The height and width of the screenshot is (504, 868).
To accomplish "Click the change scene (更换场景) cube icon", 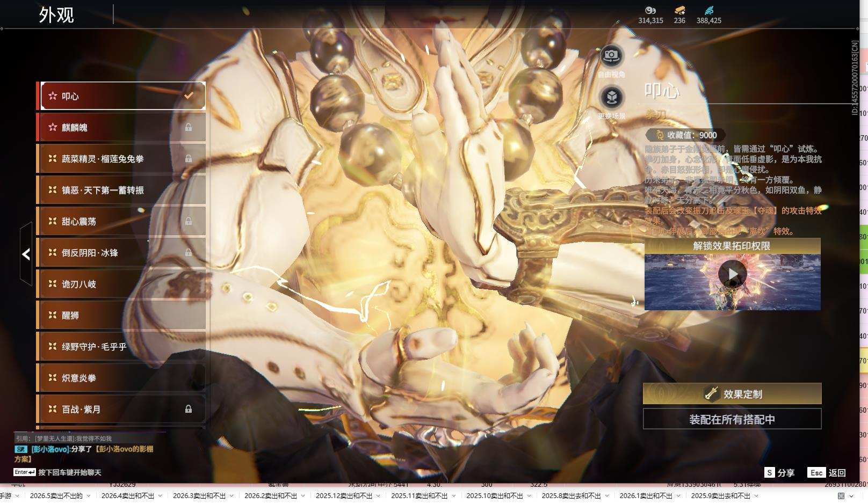I will tap(611, 97).
